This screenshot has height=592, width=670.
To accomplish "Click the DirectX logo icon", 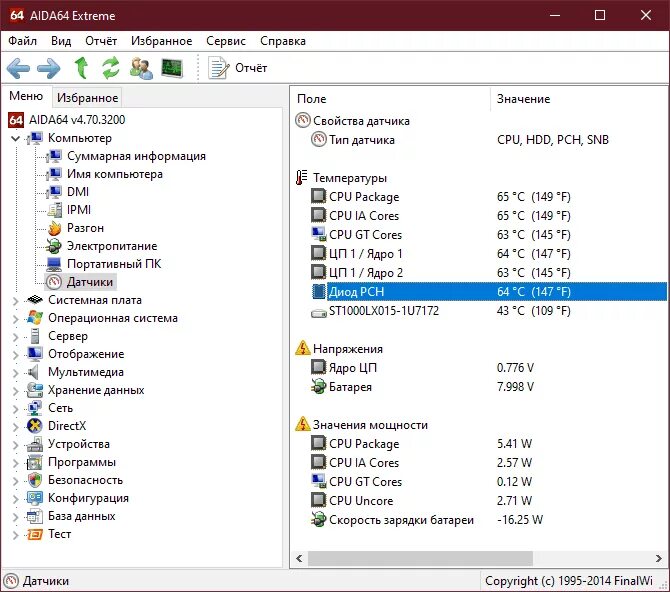I will pyautogui.click(x=35, y=426).
